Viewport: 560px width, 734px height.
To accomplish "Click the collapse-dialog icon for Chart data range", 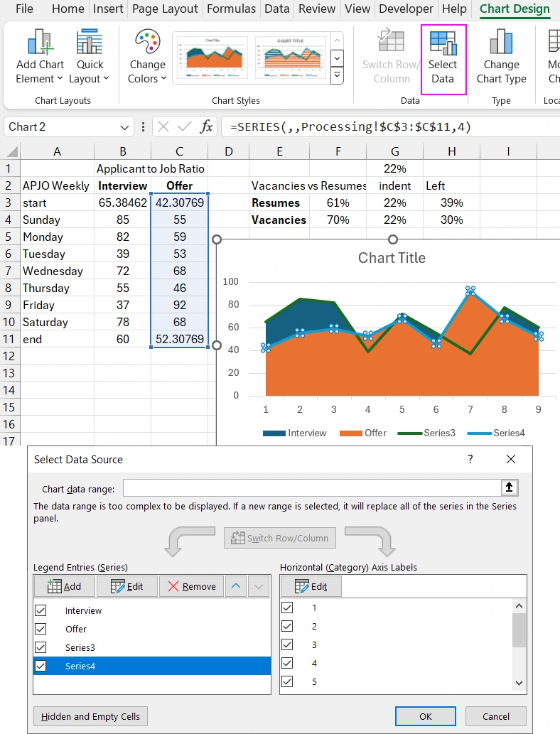I will [510, 487].
